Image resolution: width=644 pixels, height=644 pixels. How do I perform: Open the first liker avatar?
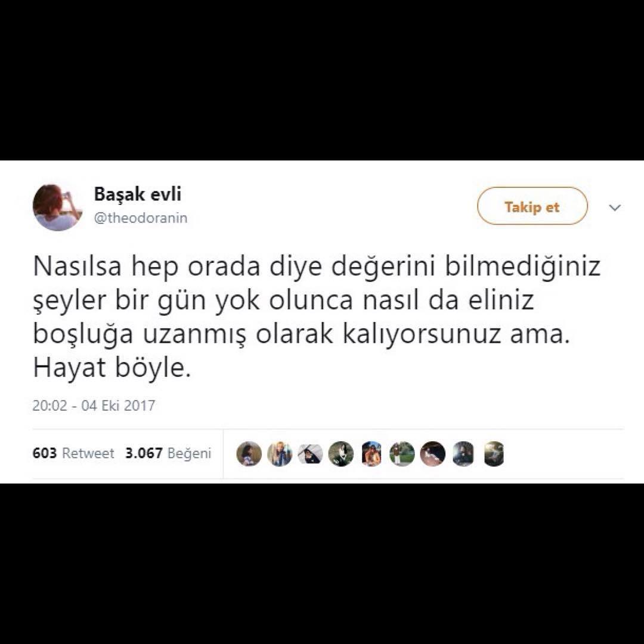point(249,453)
